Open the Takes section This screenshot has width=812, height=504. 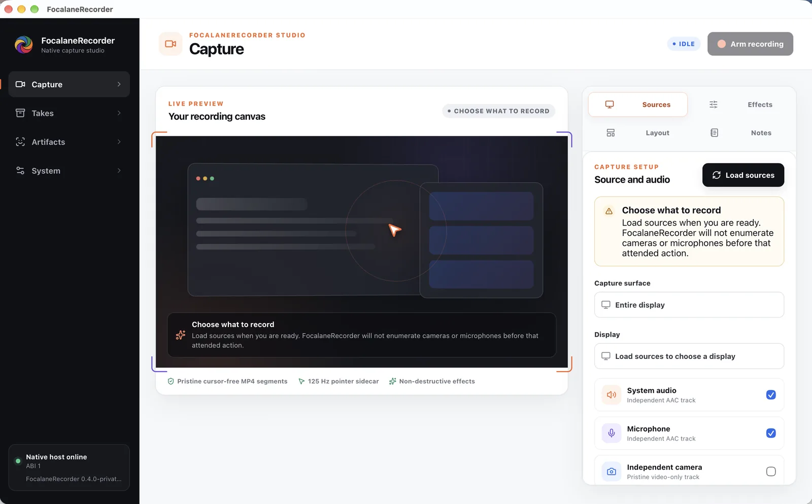69,113
